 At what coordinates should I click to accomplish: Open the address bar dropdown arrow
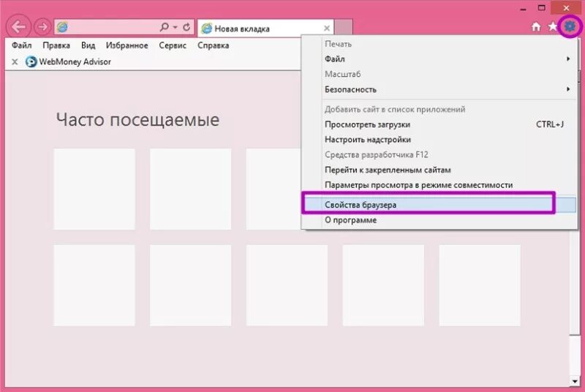[175, 27]
